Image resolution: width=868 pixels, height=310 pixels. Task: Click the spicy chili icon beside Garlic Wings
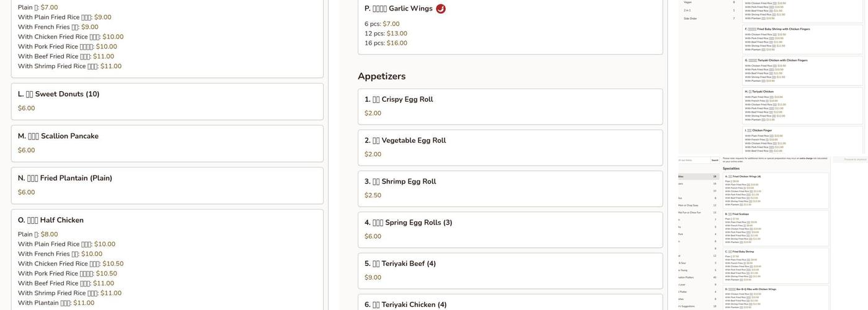(441, 9)
